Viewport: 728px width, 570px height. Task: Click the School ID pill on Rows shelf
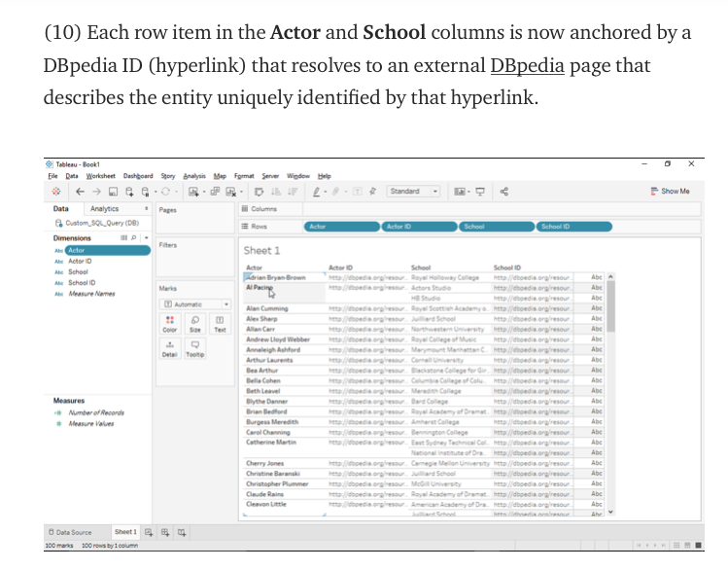pyautogui.click(x=574, y=227)
